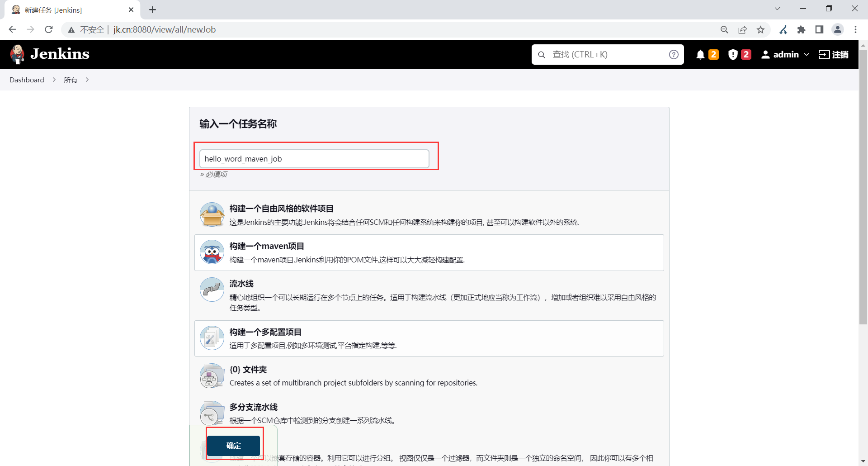This screenshot has width=868, height=466.
Task: Select the multibranch pipeline (多分支流水线) icon
Action: coord(212,413)
